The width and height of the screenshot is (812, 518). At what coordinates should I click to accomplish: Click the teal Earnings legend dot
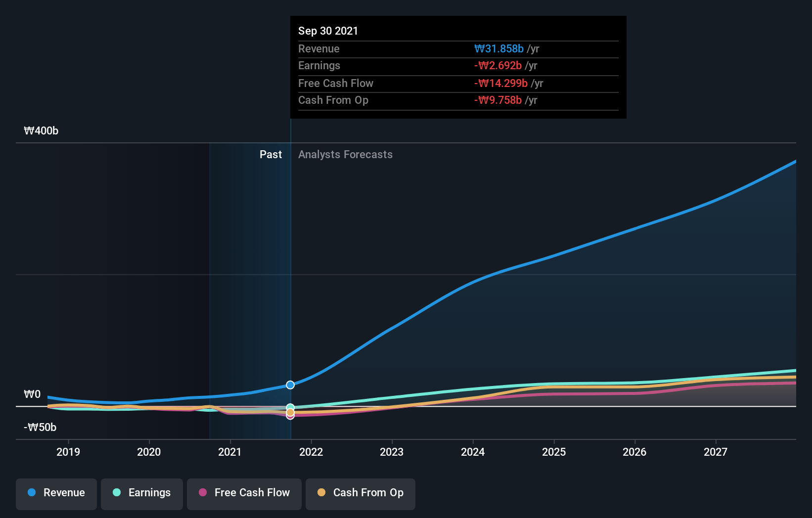click(x=117, y=492)
